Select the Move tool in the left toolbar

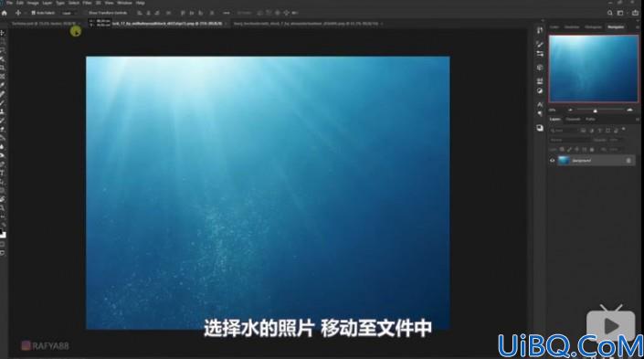[2, 33]
